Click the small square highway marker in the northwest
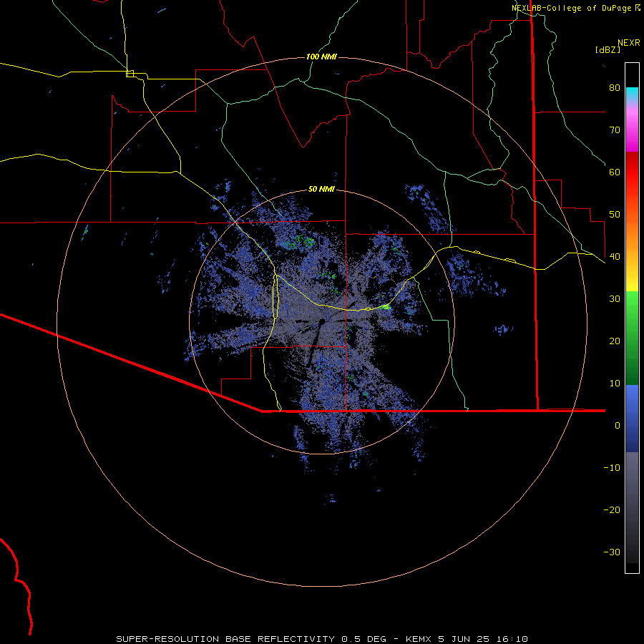This screenshot has width=644, height=644. pyautogui.click(x=130, y=74)
